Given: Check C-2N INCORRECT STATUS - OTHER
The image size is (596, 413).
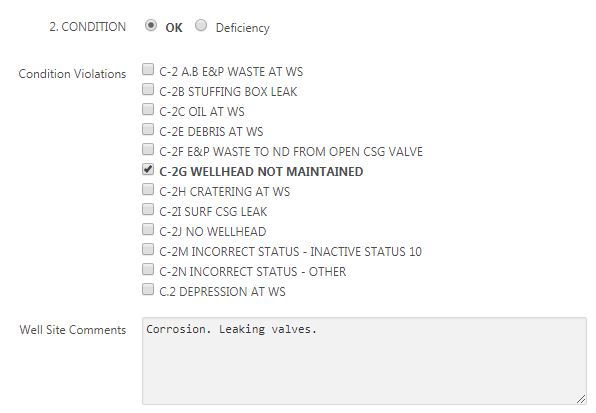Looking at the screenshot, I should click(x=148, y=269).
